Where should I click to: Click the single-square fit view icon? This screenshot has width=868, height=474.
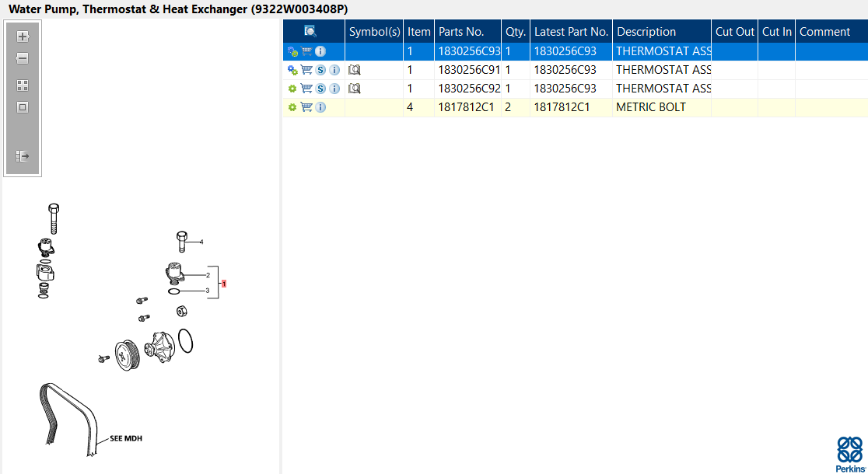[23, 107]
